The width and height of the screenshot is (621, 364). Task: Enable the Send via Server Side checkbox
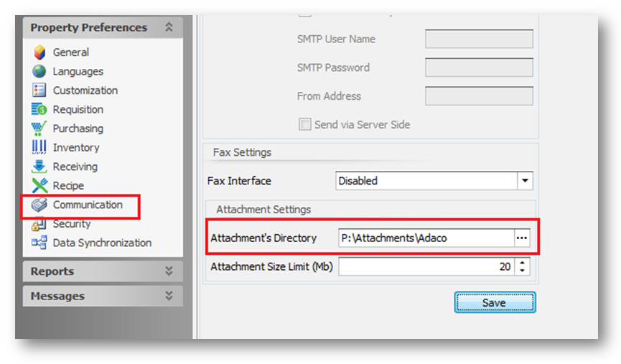pos(305,125)
